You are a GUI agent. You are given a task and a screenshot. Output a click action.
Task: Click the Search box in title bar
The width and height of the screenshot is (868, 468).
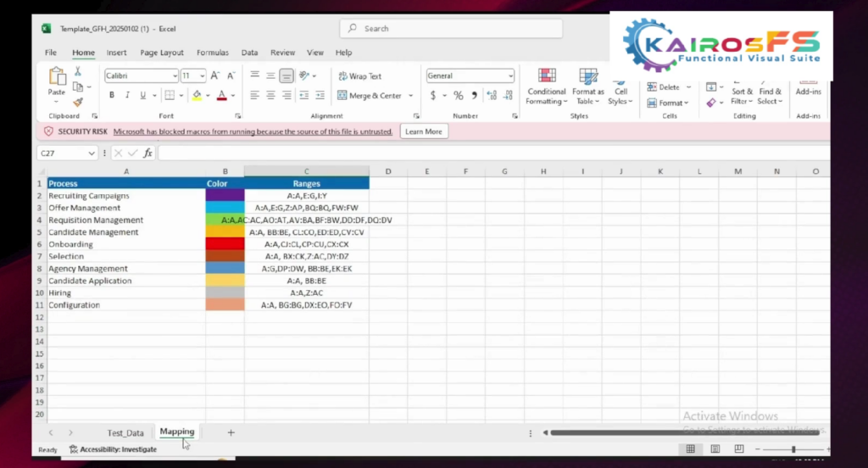(452, 29)
